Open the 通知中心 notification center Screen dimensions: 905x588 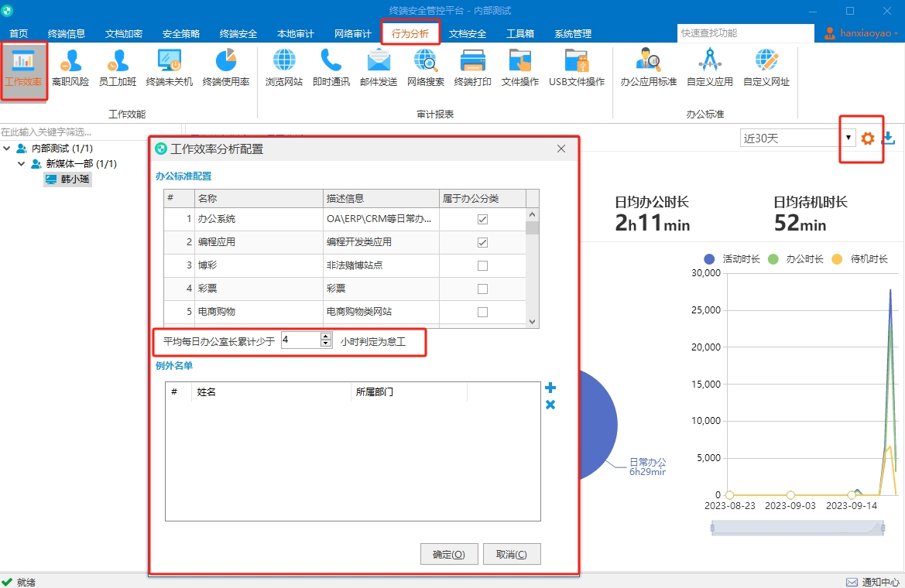872,583
